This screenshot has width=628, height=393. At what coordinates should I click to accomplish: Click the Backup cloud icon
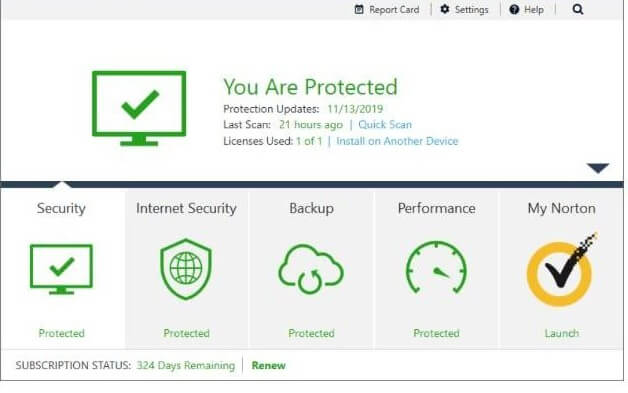tap(311, 269)
